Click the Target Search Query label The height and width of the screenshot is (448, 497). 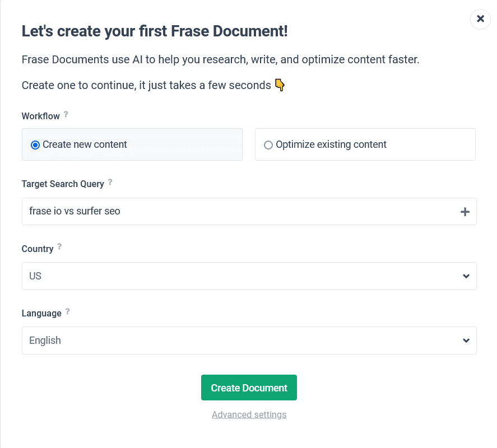pos(63,184)
